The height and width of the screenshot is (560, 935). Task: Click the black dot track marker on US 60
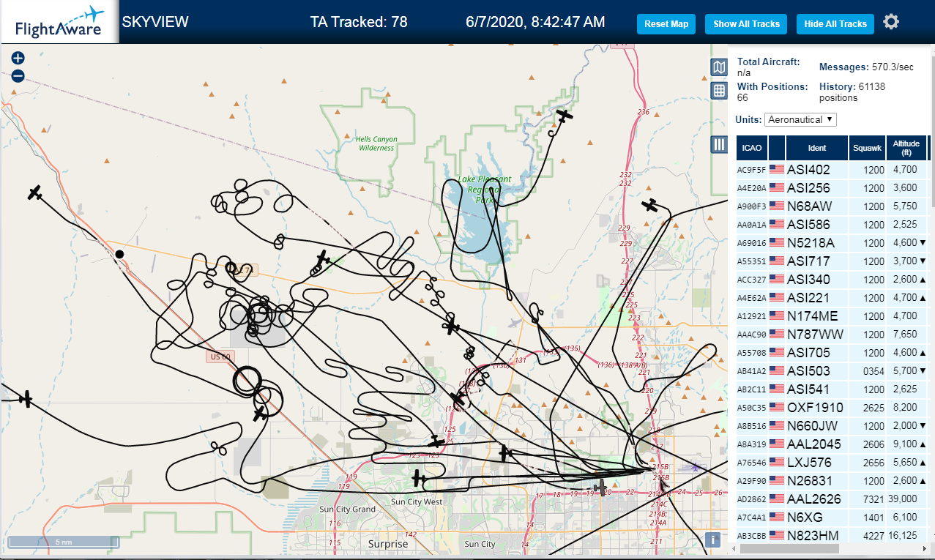[119, 254]
